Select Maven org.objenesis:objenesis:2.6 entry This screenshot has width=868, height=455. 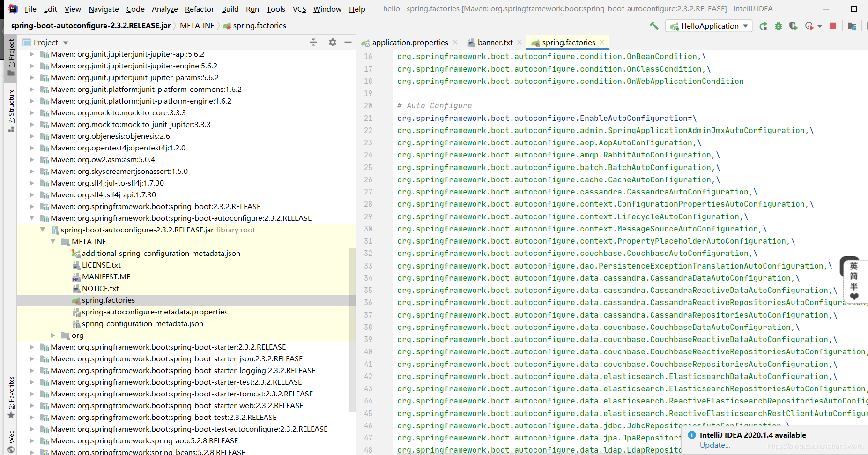[110, 136]
